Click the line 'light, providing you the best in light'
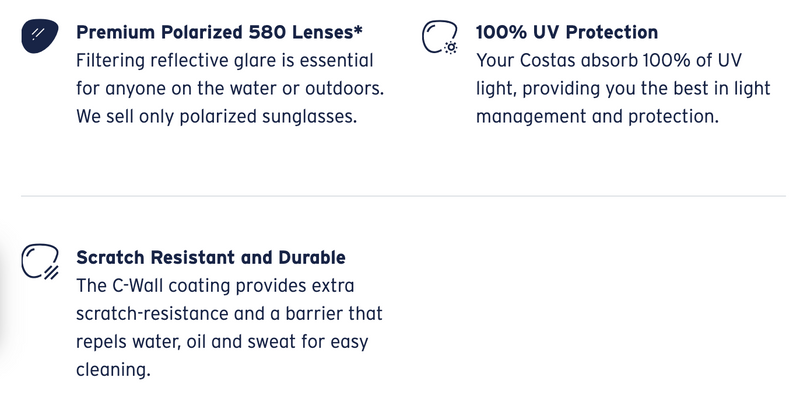 (623, 89)
